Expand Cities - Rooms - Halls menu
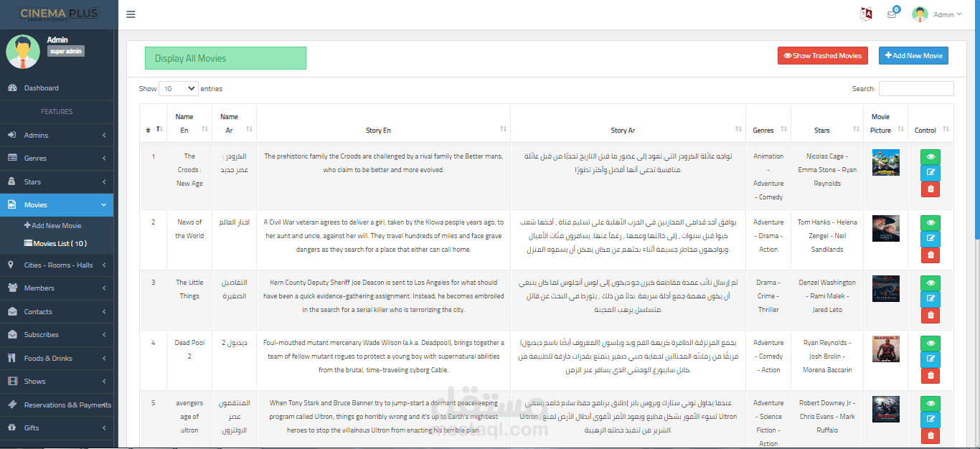 [x=57, y=265]
